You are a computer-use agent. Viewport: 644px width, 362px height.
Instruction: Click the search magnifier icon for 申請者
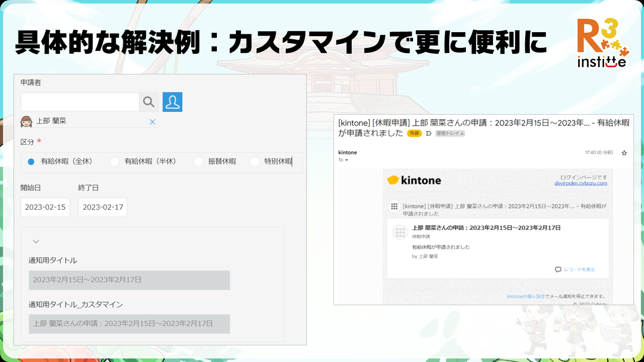148,102
